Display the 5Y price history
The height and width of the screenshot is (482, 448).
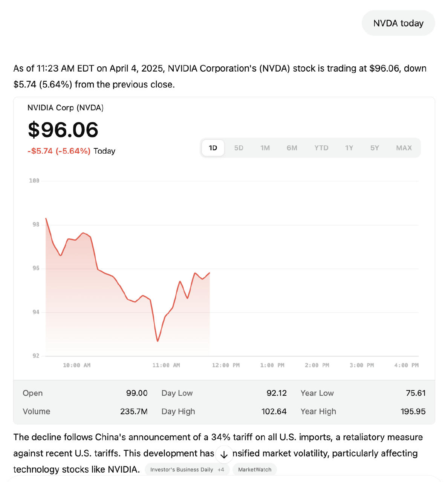(x=375, y=148)
